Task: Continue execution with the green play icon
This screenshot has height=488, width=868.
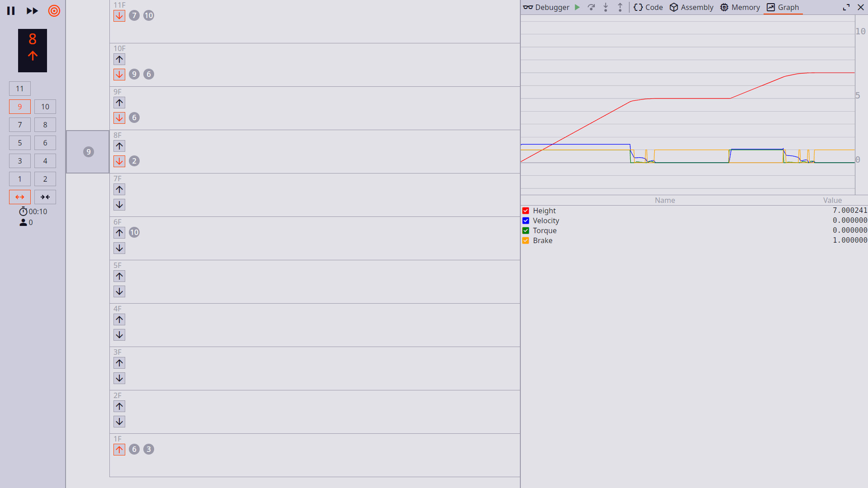Action: (577, 7)
